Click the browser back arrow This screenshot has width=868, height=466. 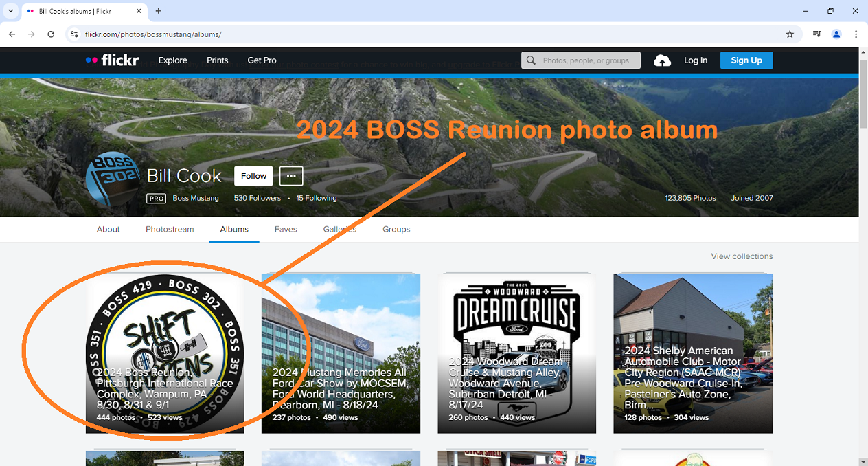coord(12,34)
